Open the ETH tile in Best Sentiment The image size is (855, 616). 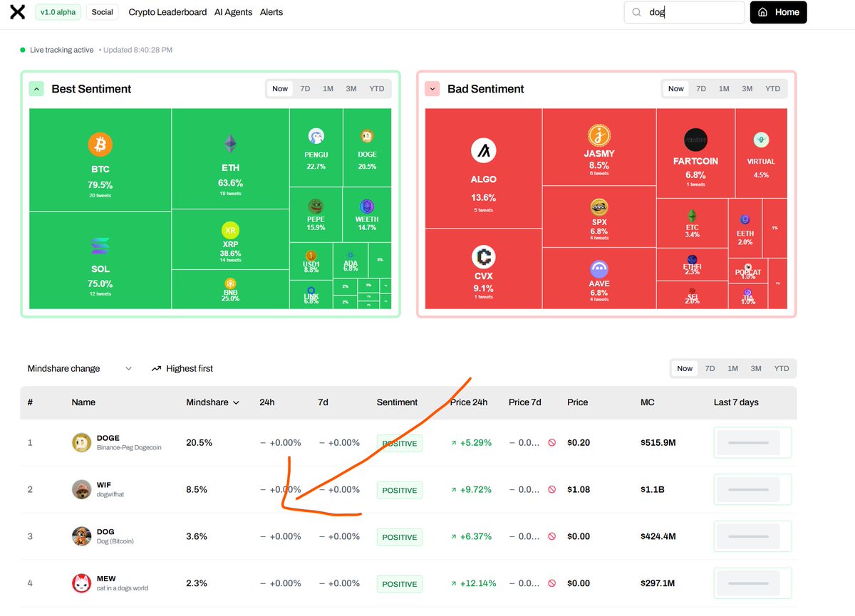click(230, 158)
